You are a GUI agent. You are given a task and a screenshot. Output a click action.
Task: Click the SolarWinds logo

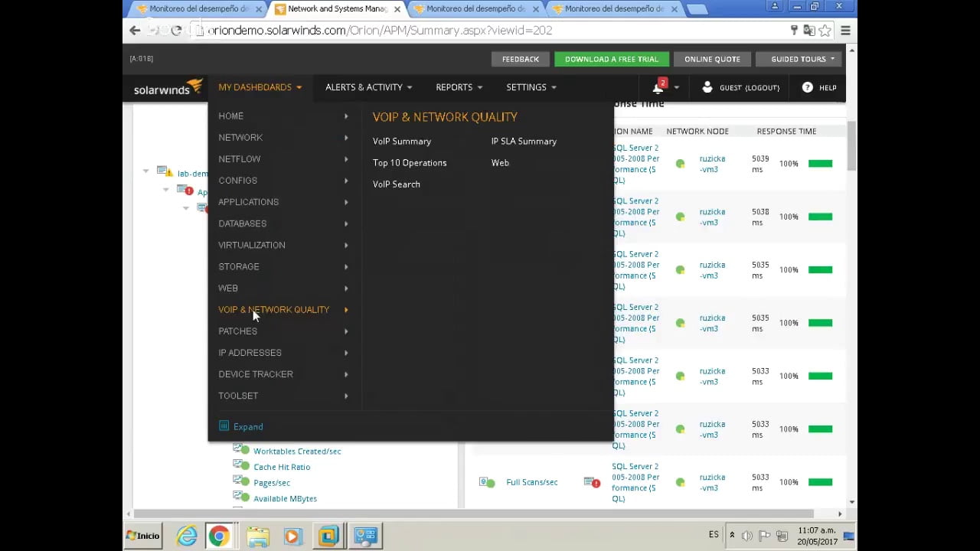(x=168, y=87)
